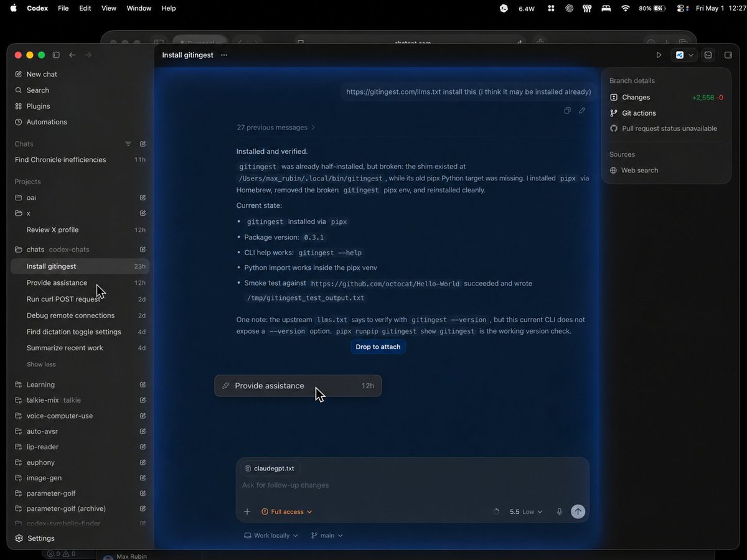
Task: Click the send arrow button
Action: (x=578, y=511)
